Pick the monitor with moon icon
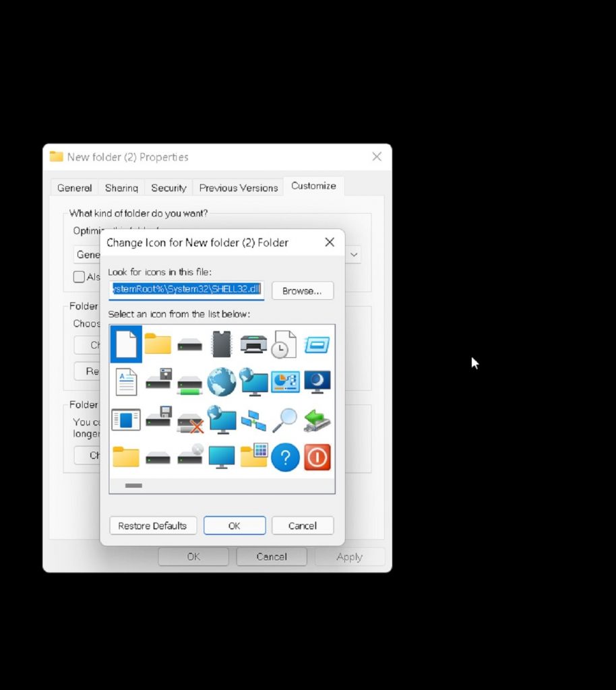This screenshot has width=616, height=690. 317,382
